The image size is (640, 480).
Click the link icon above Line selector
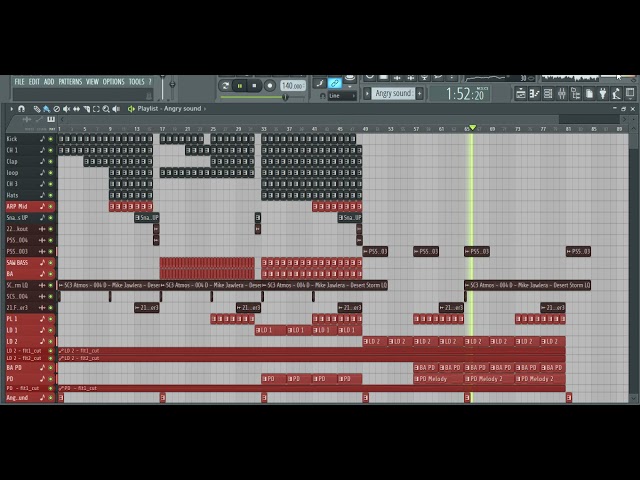tap(335, 83)
